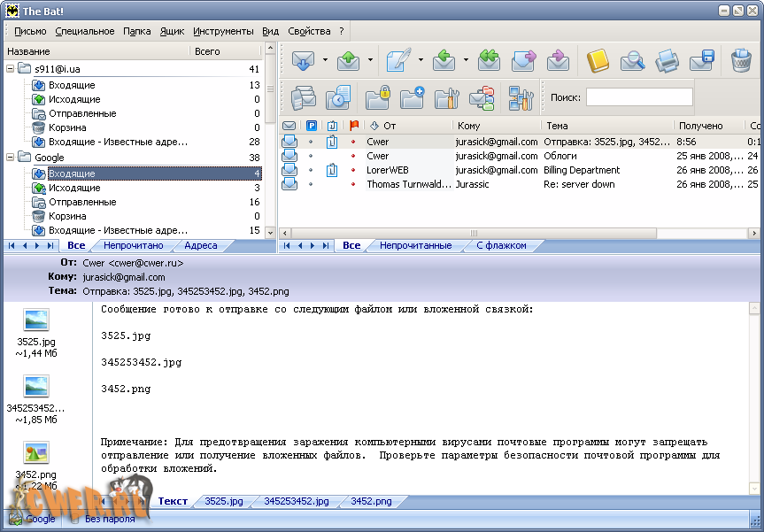
Task: Open the address book icon
Action: coord(598,60)
